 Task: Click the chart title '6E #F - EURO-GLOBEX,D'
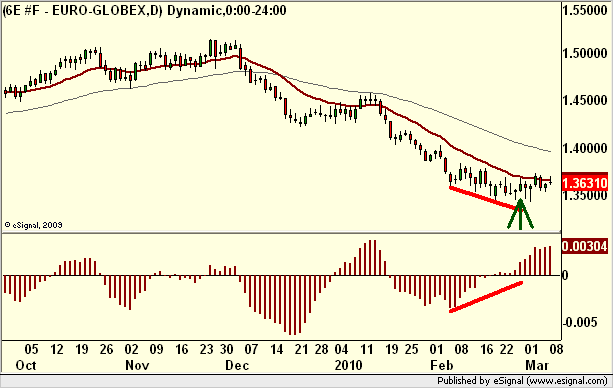pos(82,11)
